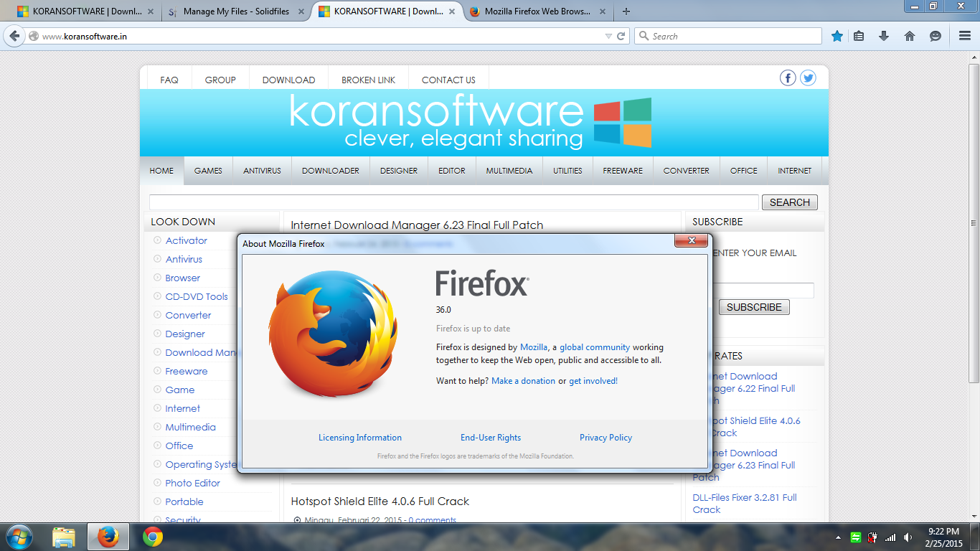Open Privacy Policy link
Viewport: 980px width, 551px height.
tap(606, 438)
